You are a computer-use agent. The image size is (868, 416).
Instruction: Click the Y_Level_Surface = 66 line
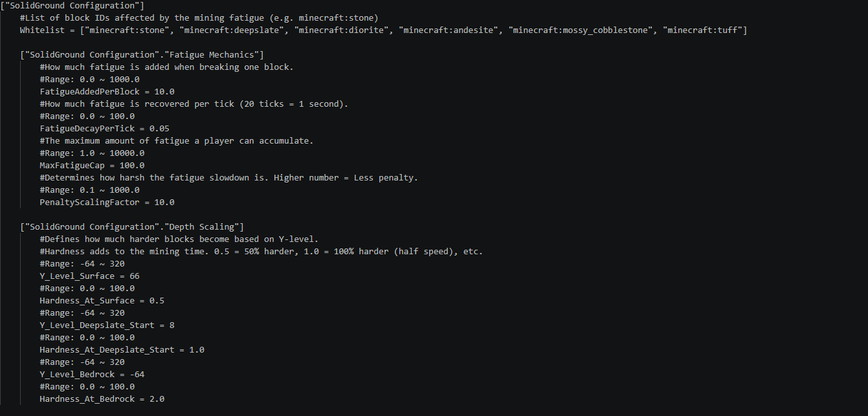pyautogui.click(x=89, y=276)
